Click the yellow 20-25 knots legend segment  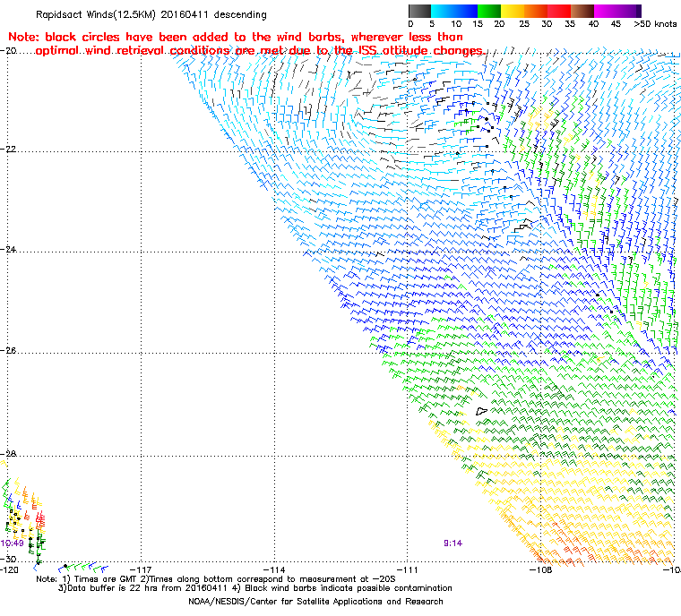click(x=513, y=11)
